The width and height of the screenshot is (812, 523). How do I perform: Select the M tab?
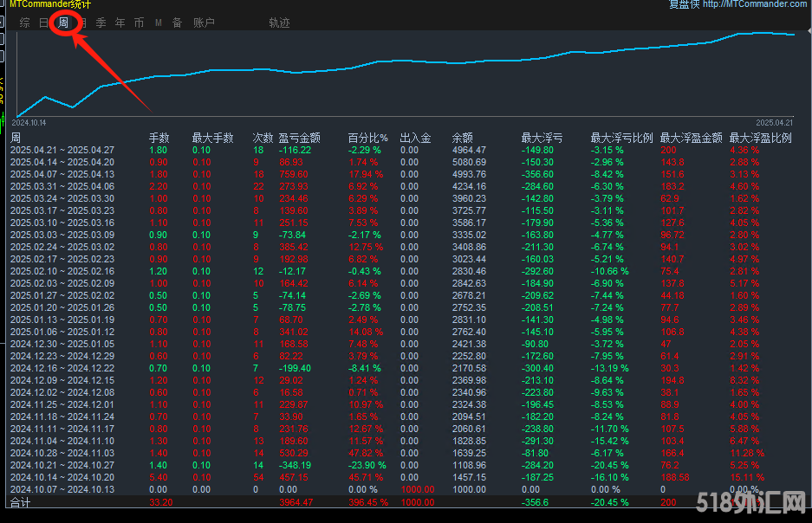click(x=159, y=23)
